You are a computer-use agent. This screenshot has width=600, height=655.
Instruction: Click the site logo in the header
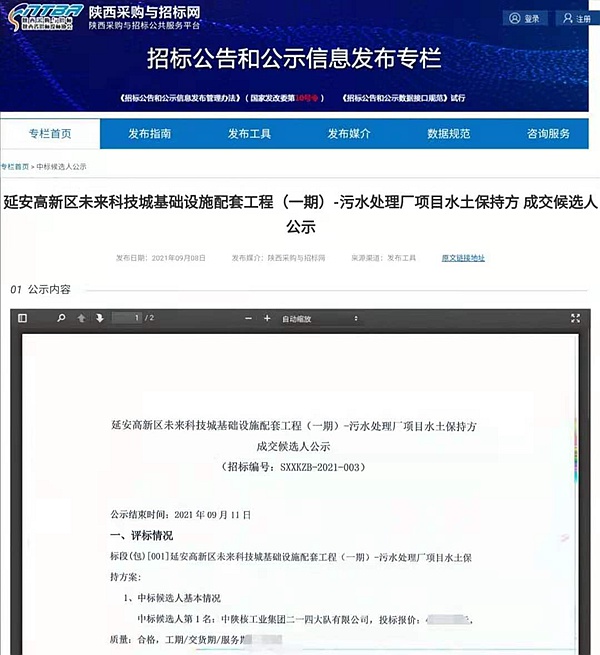(x=43, y=18)
